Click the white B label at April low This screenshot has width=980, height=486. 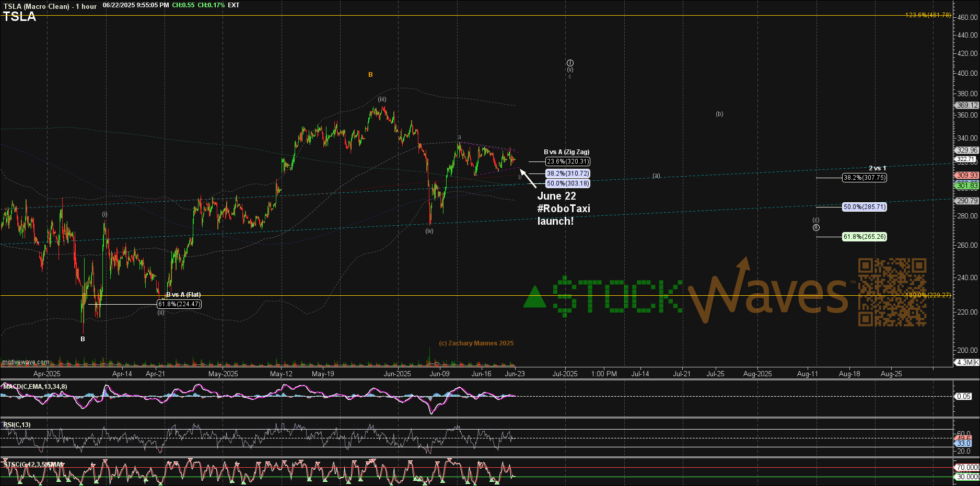coord(83,339)
